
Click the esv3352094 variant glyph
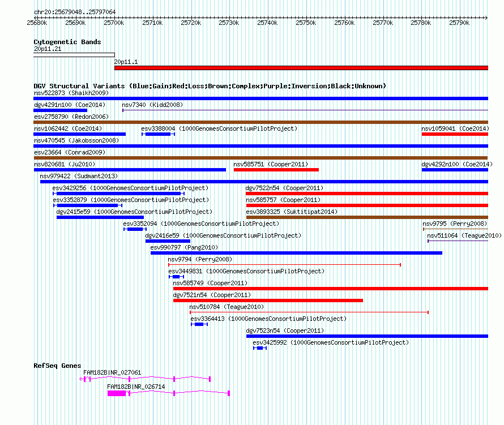[x=135, y=229]
